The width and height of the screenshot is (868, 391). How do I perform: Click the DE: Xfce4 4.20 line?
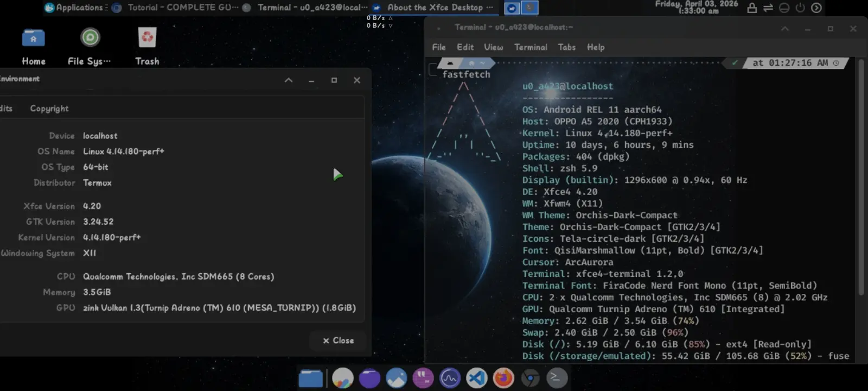click(560, 192)
